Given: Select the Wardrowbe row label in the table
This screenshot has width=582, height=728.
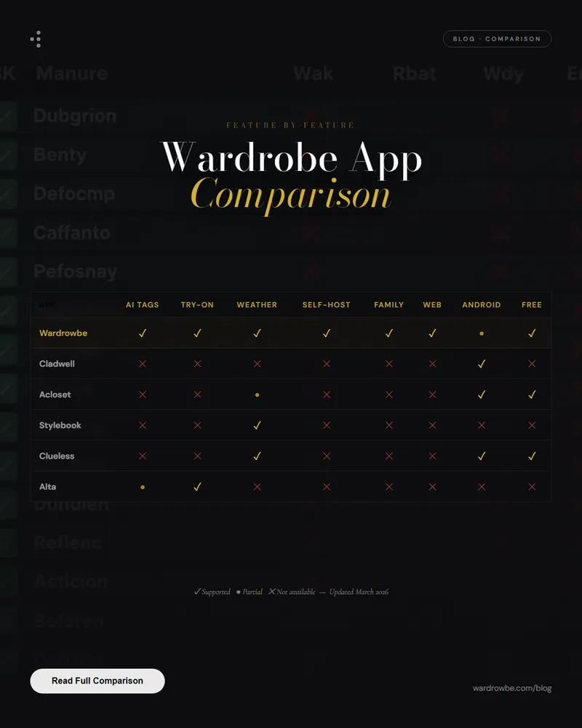Looking at the screenshot, I should pyautogui.click(x=65, y=333).
